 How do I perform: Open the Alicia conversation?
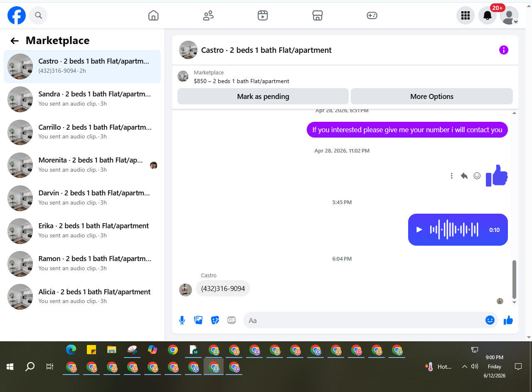(x=82, y=297)
